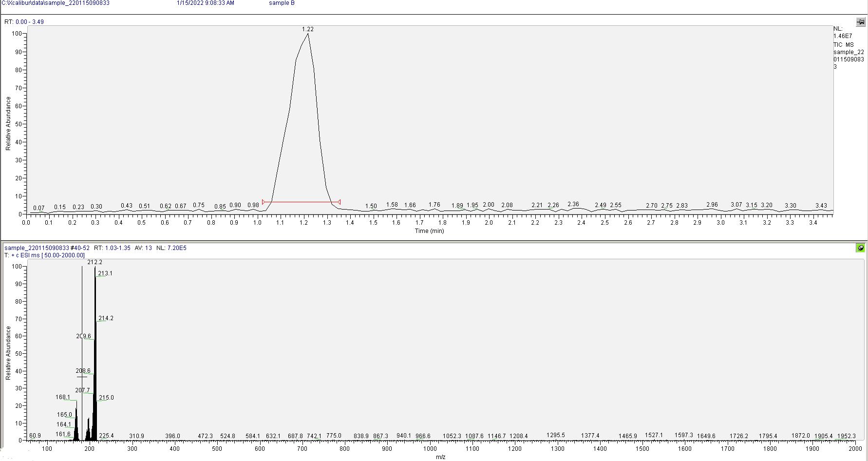This screenshot has height=461, width=868.
Task: Click the Xcalibur data file path header
Action: [x=56, y=3]
